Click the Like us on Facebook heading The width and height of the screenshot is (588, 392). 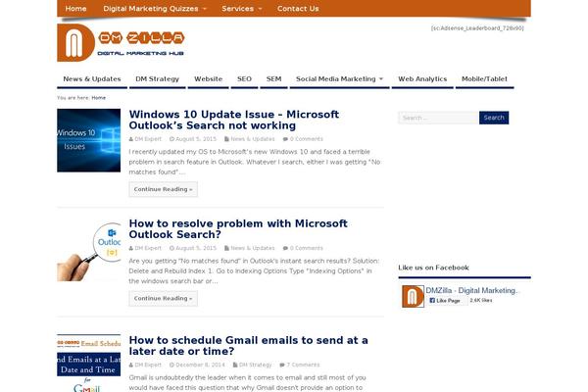(x=433, y=268)
